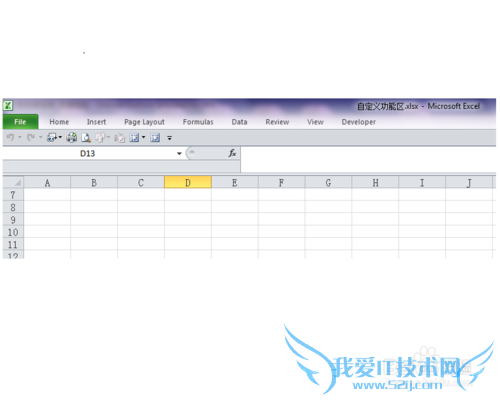Open Print Preview magnifier-page icon
This screenshot has width=500, height=400.
click(86, 137)
